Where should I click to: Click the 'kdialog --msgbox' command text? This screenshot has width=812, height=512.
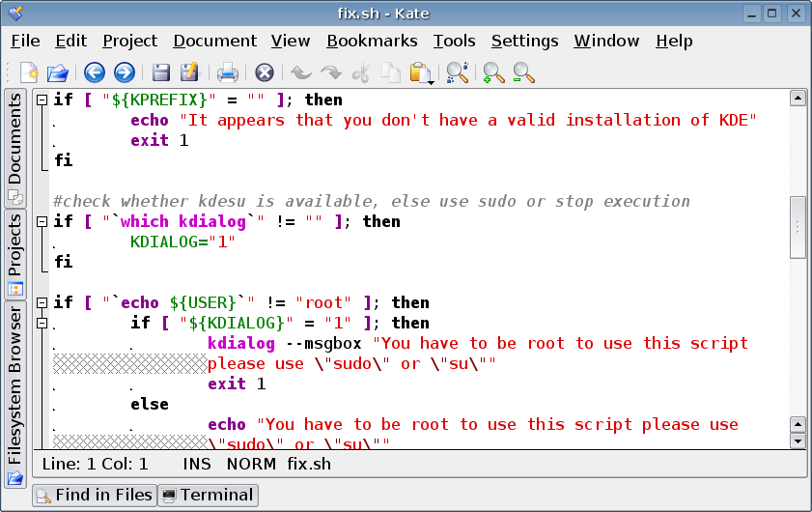click(284, 343)
